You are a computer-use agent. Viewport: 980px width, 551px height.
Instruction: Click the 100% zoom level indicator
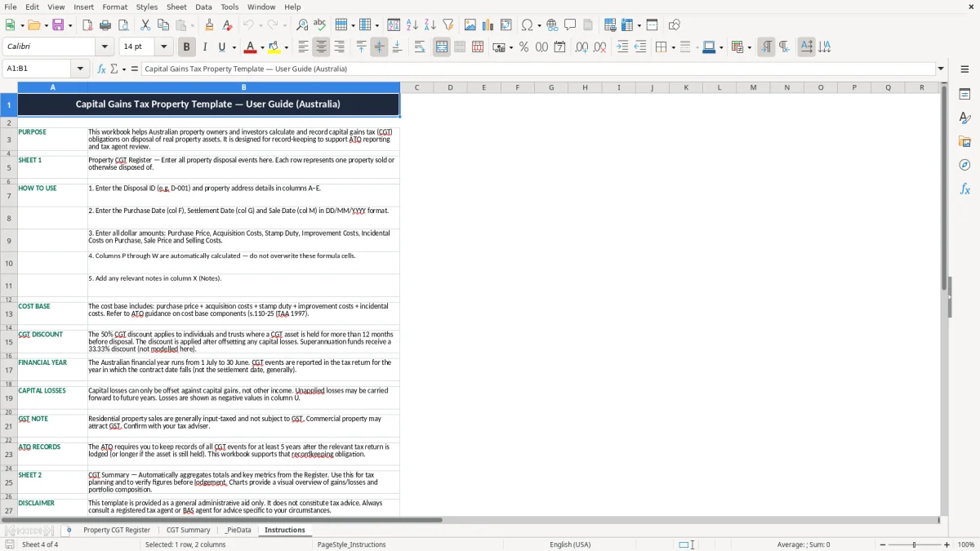coord(966,544)
